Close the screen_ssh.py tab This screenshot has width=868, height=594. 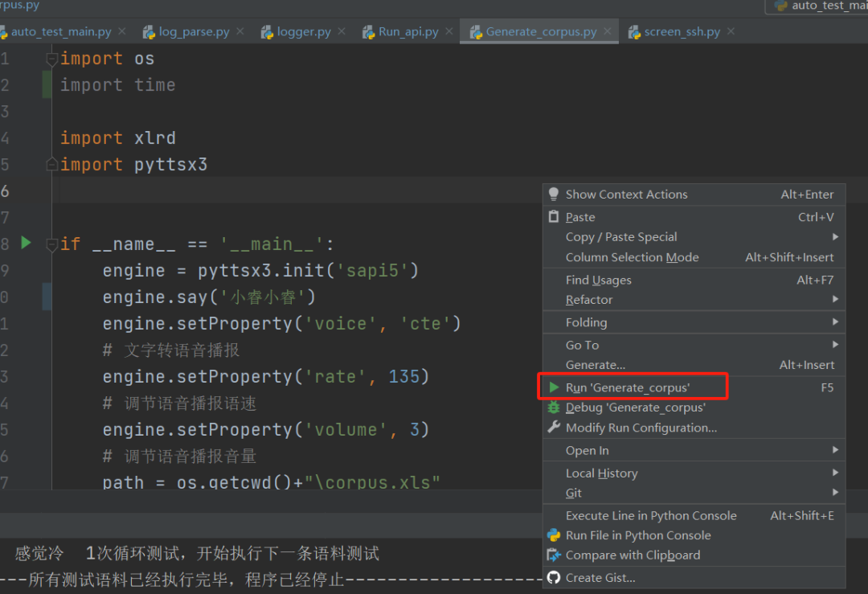pyautogui.click(x=731, y=31)
